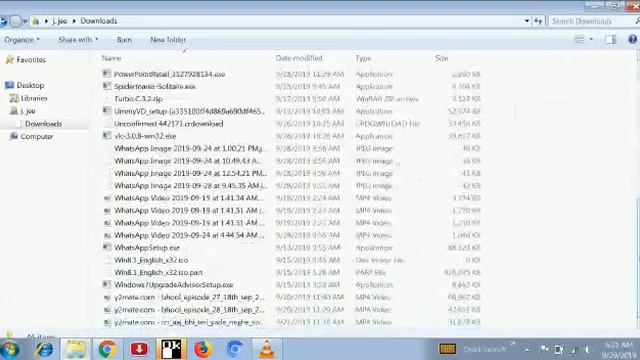640x360 pixels.
Task: Click the Burn toolbar button
Action: [124, 40]
